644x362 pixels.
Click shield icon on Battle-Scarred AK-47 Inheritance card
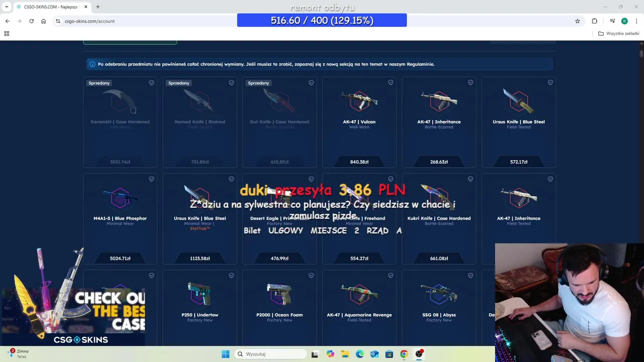coord(470,83)
